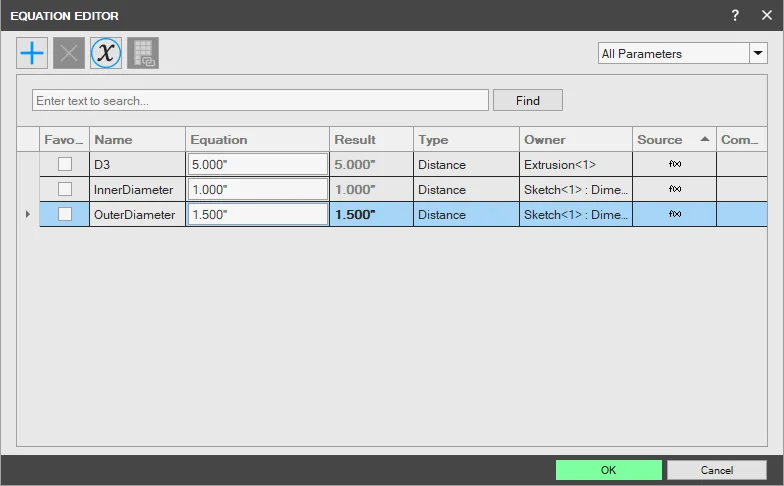This screenshot has width=784, height=486.
Task: Click the fx source icon for D3
Action: point(675,164)
